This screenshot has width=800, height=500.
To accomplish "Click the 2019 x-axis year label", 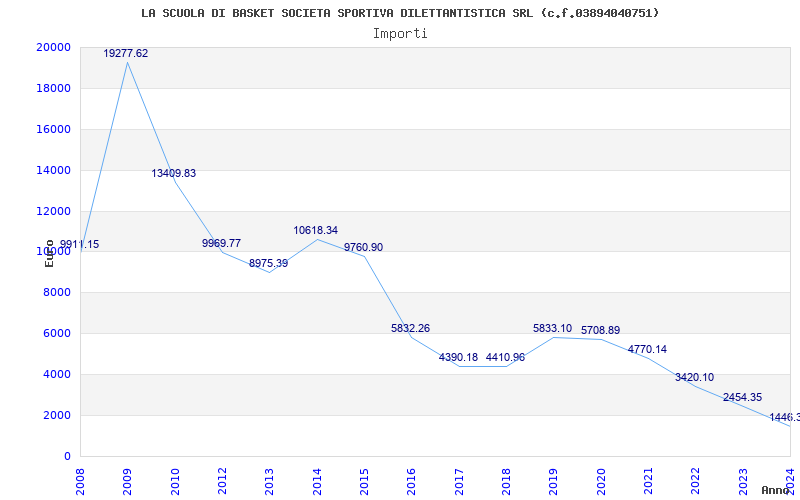I will coord(554,482).
